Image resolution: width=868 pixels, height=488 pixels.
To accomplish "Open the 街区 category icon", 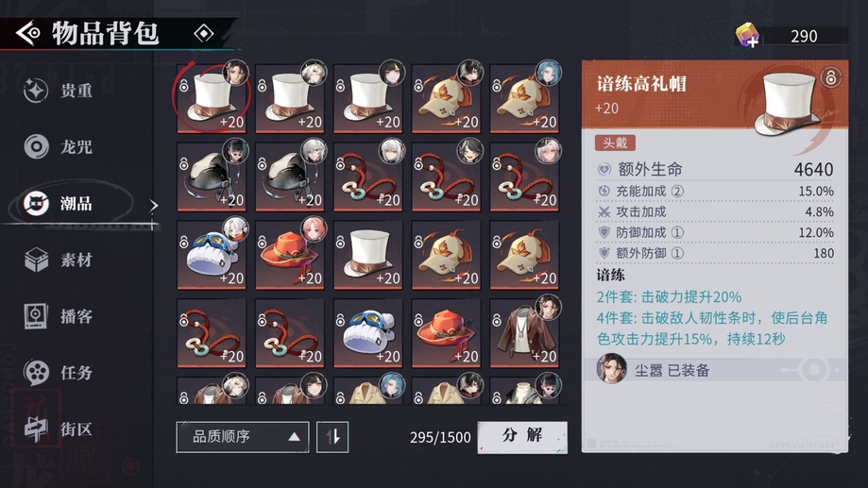I will click(x=36, y=429).
